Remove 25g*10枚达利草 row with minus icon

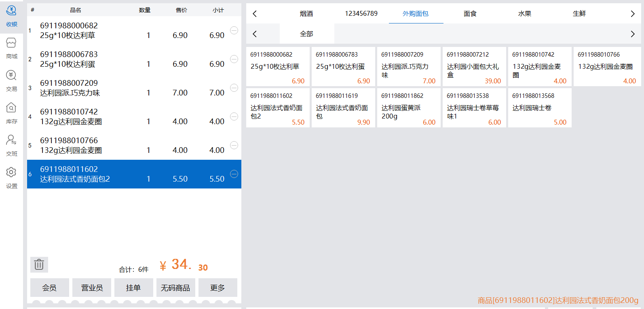point(234,30)
